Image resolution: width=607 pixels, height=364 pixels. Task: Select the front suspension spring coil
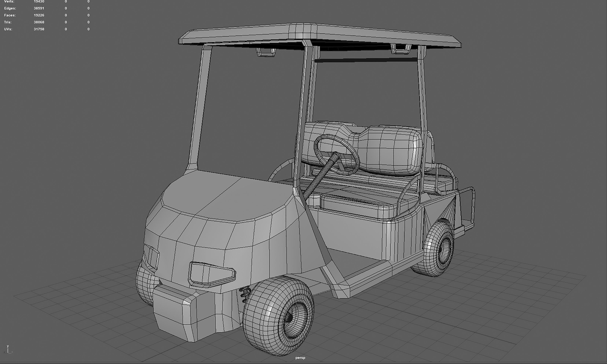245,294
